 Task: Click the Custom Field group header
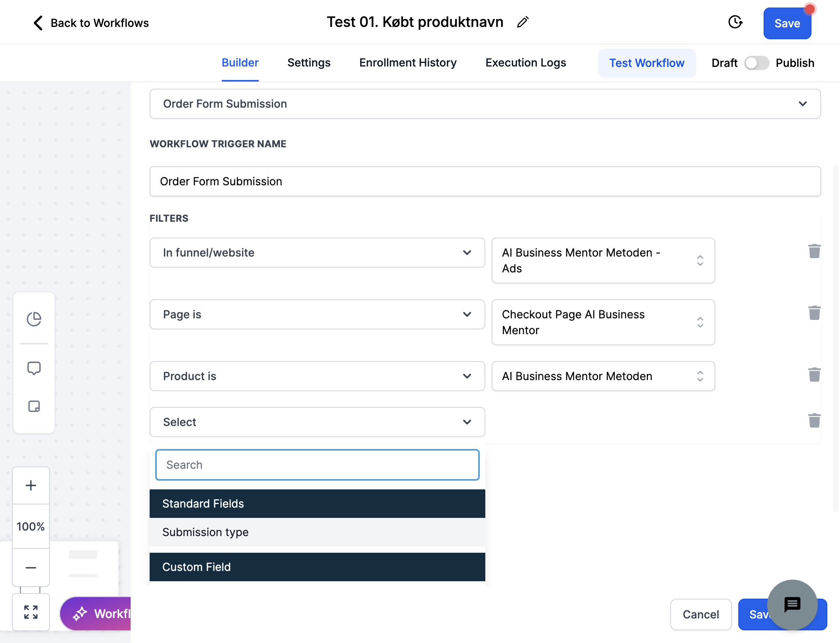coord(317,567)
